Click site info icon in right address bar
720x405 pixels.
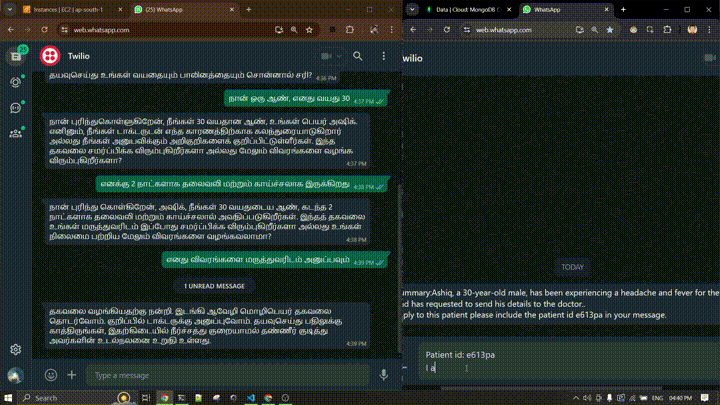point(467,30)
